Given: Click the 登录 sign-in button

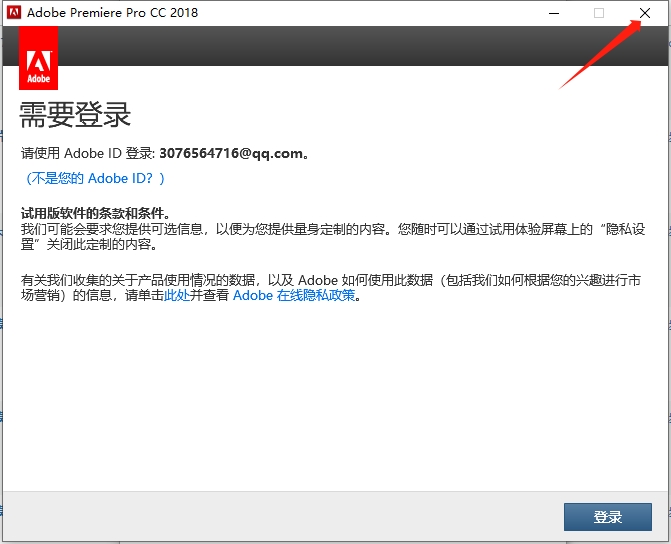Looking at the screenshot, I should [607, 517].
